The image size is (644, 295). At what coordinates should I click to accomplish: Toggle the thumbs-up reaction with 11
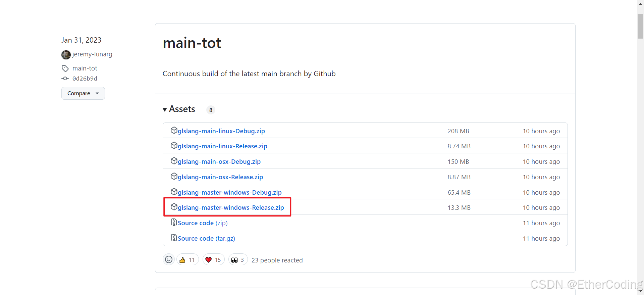pyautogui.click(x=187, y=260)
